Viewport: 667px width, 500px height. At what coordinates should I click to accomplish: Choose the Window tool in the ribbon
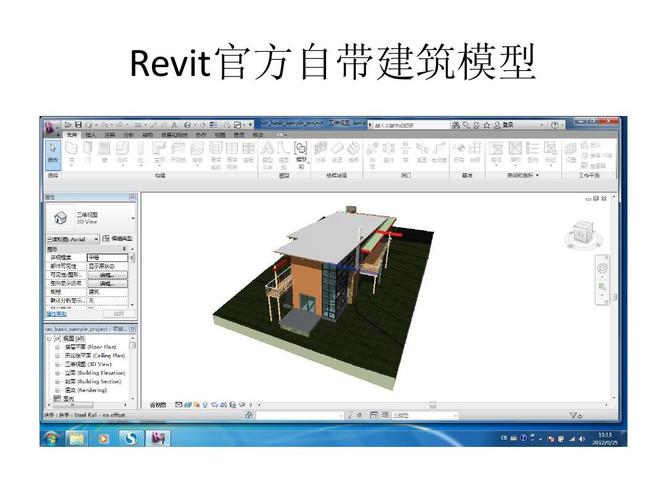pos(105,152)
